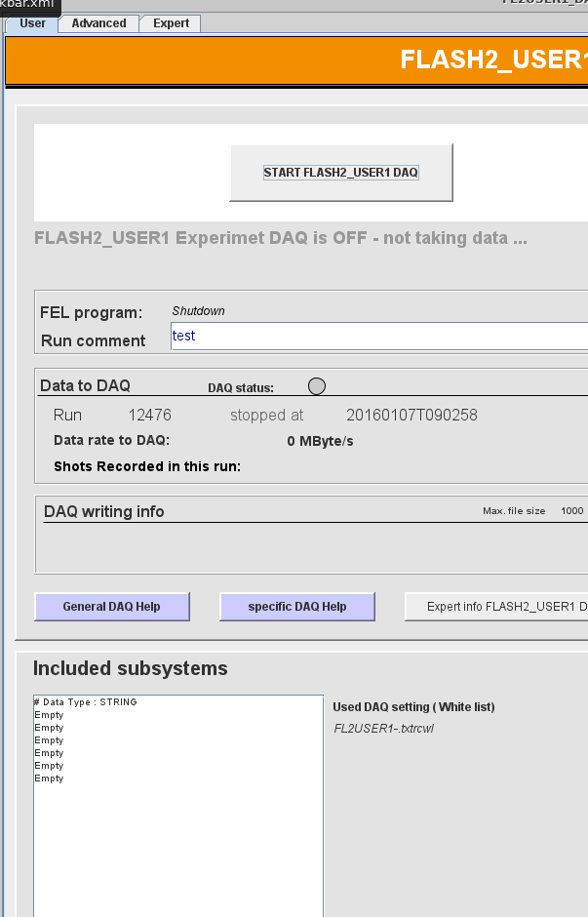Open General DAQ Help
588x917 pixels.
[111, 607]
